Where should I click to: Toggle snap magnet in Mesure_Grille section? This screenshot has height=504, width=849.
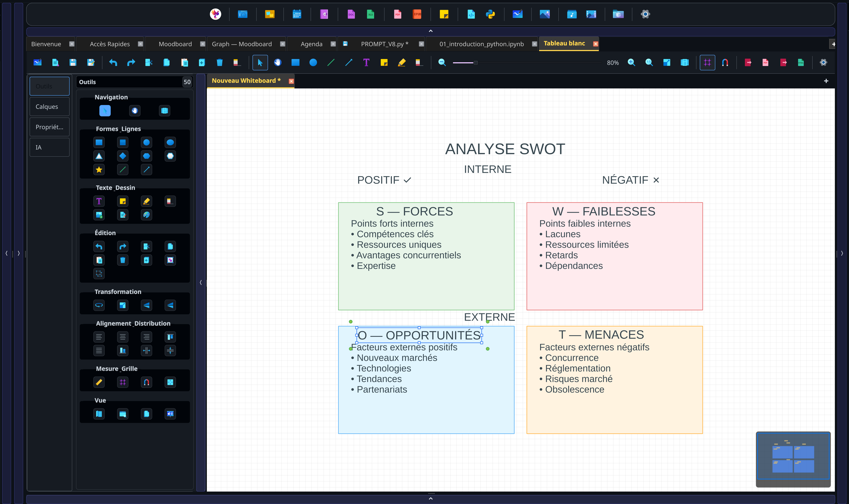[146, 382]
